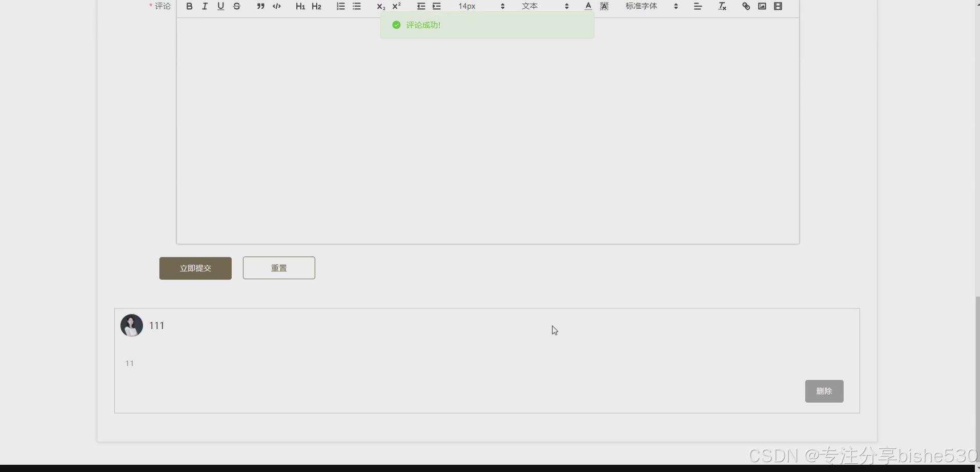Toggle bold formatting in comment editor
This screenshot has height=472, width=980.
coord(189,6)
